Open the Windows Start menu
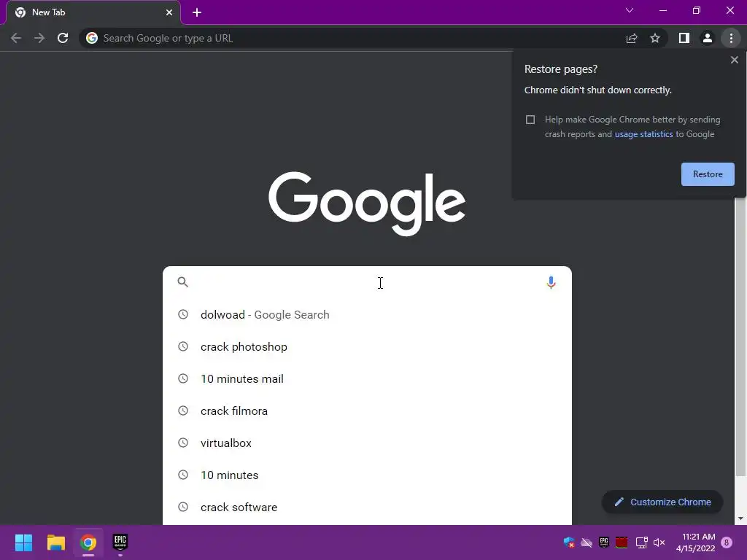The image size is (747, 560). click(24, 542)
